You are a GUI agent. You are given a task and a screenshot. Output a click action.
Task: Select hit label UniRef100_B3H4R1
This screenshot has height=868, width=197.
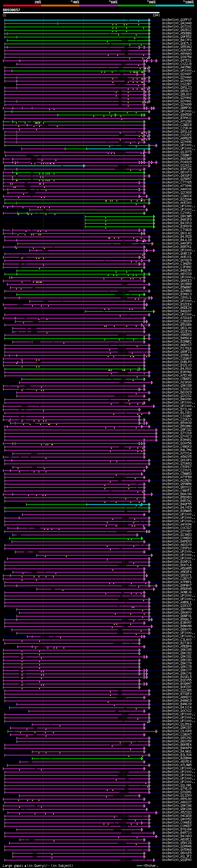point(177,440)
